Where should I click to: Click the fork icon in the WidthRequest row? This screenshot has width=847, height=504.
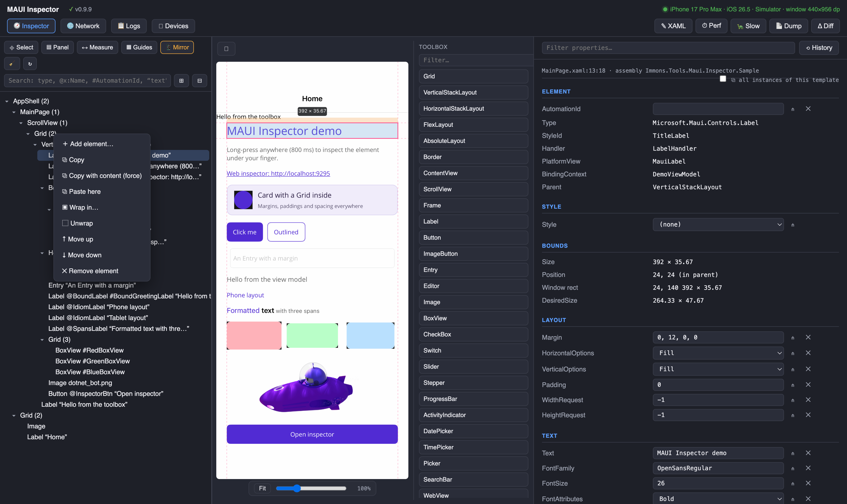click(793, 400)
